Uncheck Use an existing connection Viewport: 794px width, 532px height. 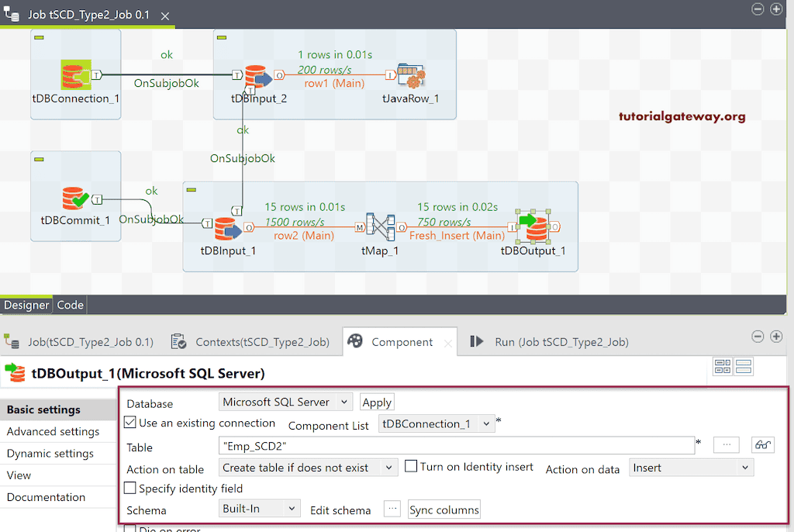click(129, 423)
